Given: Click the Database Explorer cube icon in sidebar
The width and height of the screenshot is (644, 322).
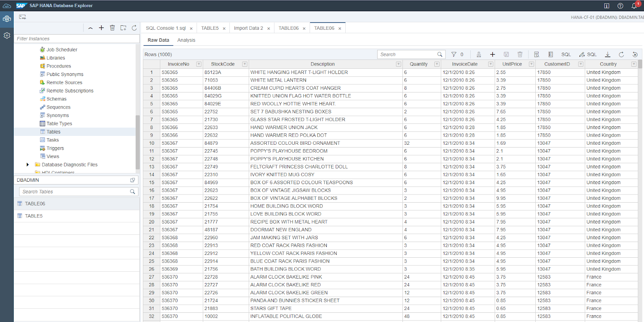Looking at the screenshot, I should [7, 19].
